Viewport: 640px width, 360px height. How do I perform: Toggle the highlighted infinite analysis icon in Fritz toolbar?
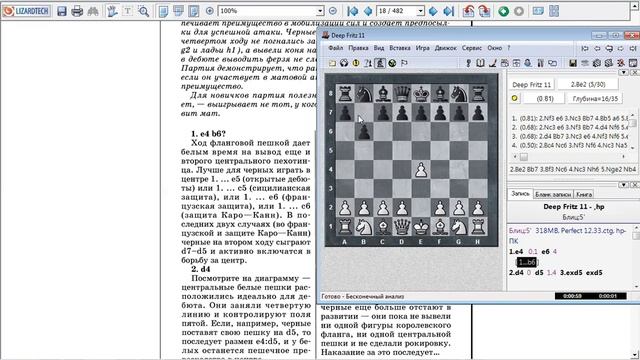pyautogui.click(x=380, y=63)
